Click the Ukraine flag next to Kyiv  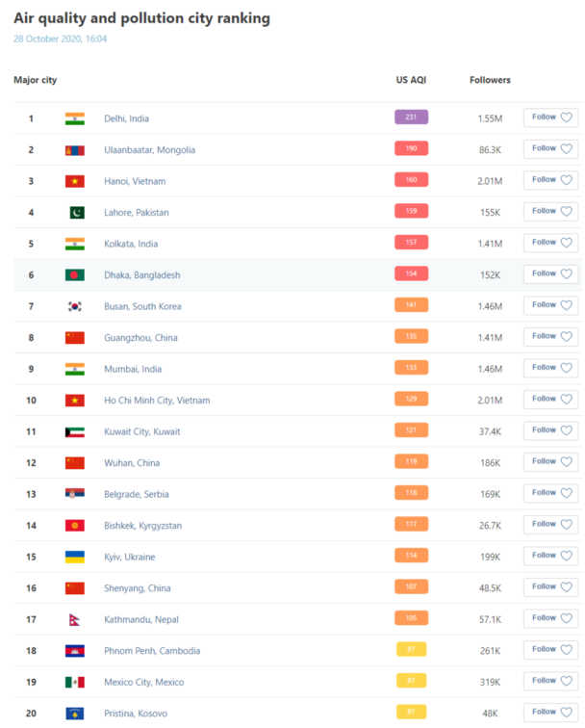point(75,557)
